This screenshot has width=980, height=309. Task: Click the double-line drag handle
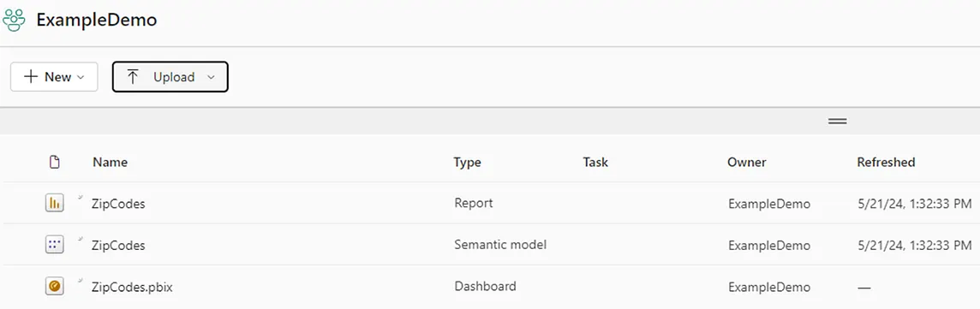point(838,121)
